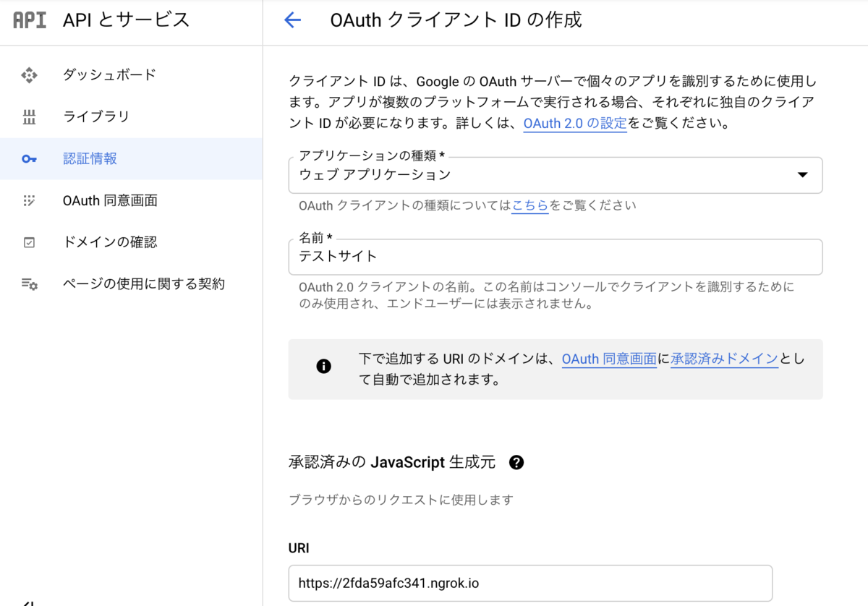Click the 承認済みの JavaScript 生成元 heading
This screenshot has height=606, width=868.
392,462
